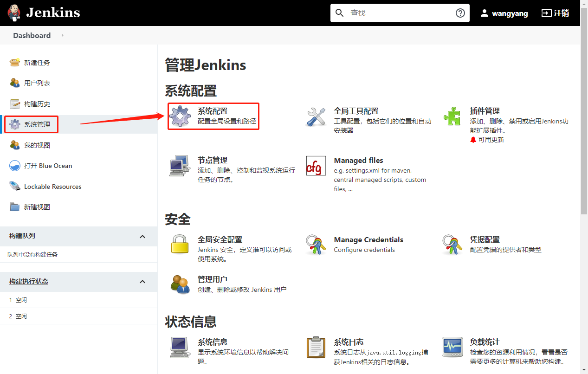Click the large 系统配置 gear icon

tap(180, 116)
